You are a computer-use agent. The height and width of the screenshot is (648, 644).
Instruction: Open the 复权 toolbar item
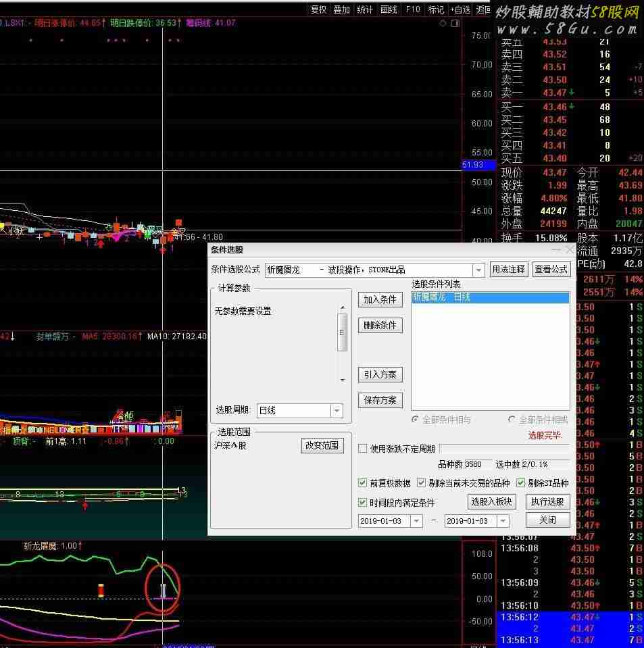click(318, 9)
